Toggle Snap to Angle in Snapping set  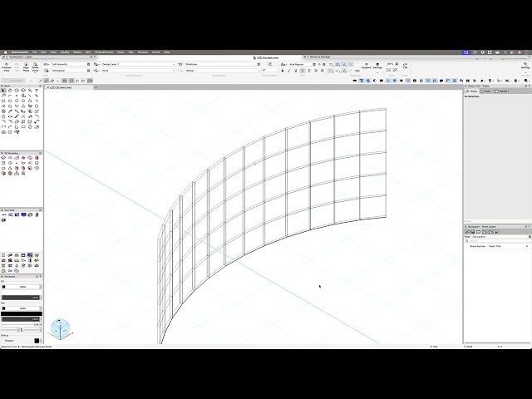[344, 65]
